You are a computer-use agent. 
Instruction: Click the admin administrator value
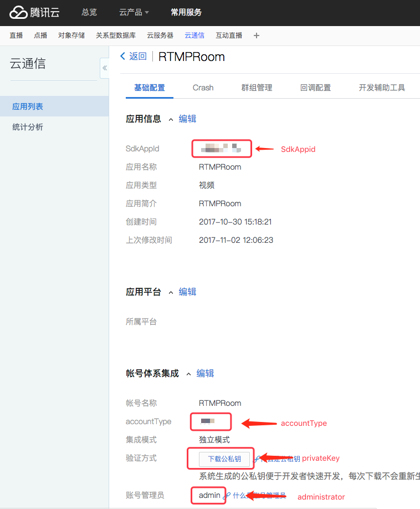(209, 495)
